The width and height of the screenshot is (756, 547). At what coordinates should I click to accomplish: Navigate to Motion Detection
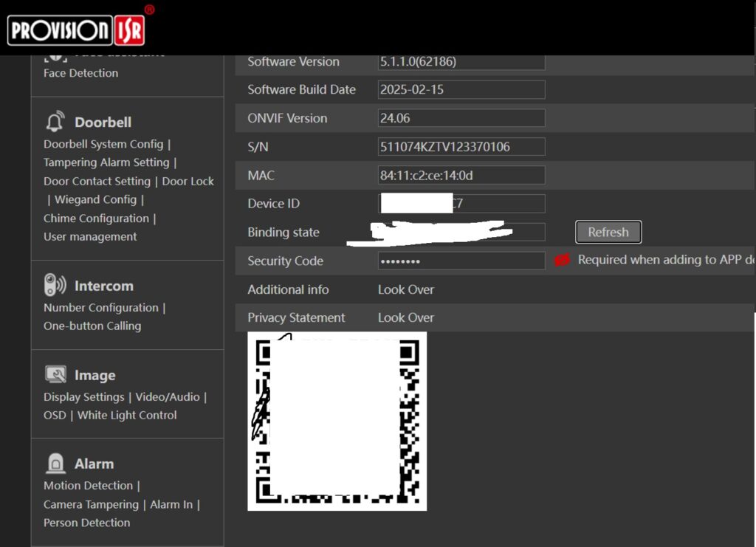[x=88, y=486]
